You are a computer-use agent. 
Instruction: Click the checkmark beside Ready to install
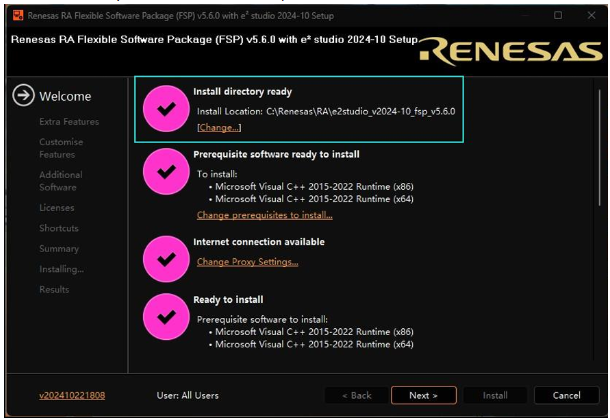[166, 317]
